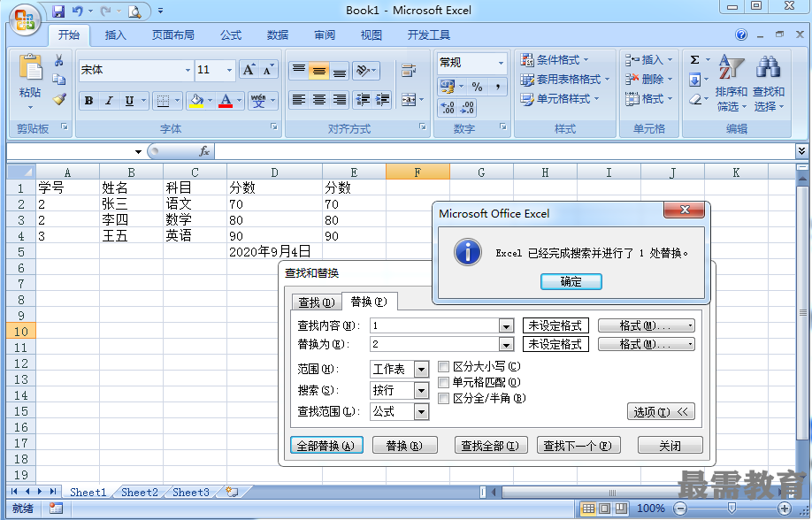Image resolution: width=812 pixels, height=520 pixels.
Task: Click the Find Next (查找下一个) button
Action: (x=578, y=446)
